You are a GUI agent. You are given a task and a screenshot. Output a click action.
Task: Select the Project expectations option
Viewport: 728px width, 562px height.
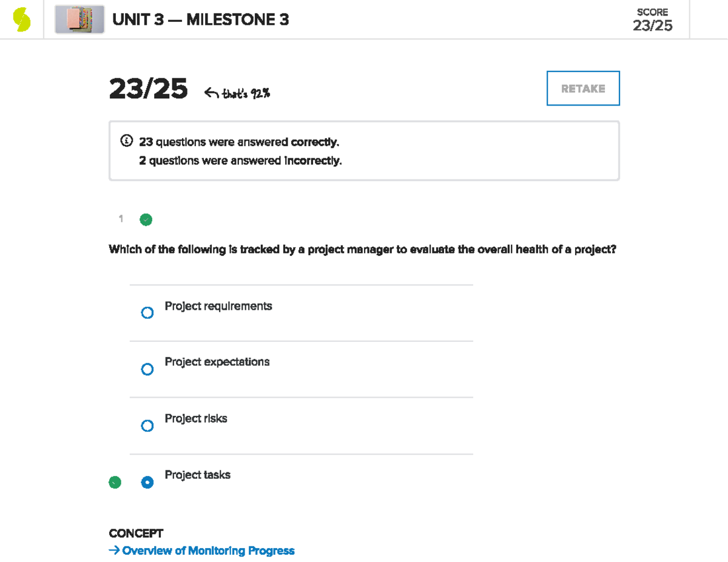[x=147, y=369]
